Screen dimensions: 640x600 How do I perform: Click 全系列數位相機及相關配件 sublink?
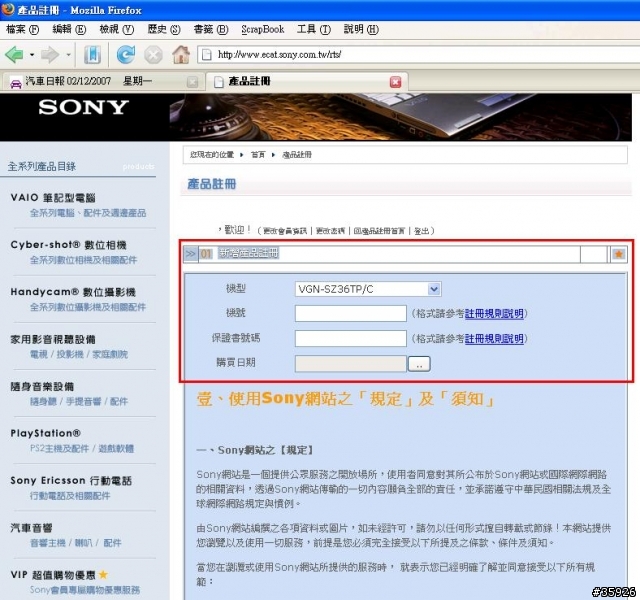point(83,260)
